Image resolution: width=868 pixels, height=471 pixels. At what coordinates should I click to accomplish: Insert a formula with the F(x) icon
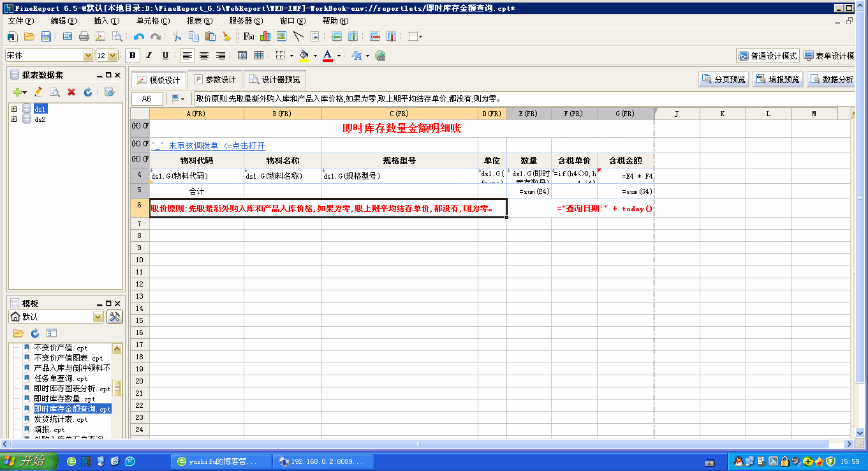click(x=249, y=36)
